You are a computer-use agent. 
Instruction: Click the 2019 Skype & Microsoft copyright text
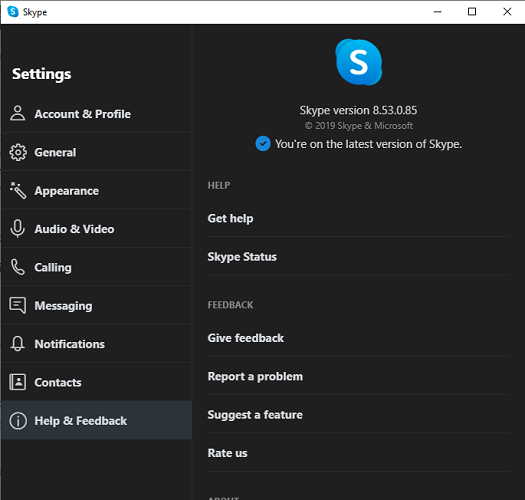tap(359, 126)
